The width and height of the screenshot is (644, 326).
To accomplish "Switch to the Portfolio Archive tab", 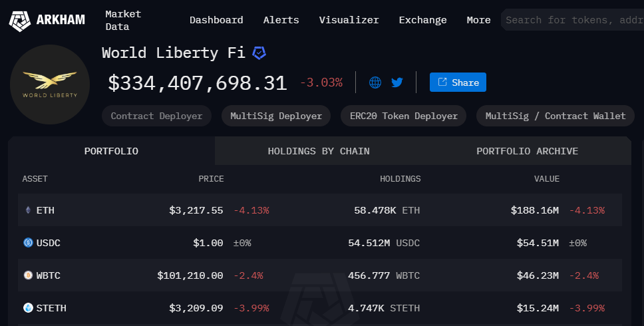I will (x=527, y=151).
